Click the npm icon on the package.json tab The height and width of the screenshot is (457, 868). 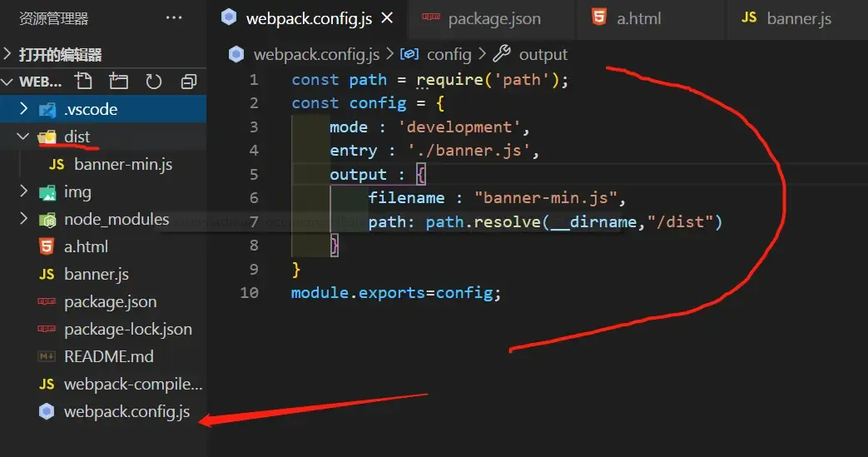click(431, 17)
